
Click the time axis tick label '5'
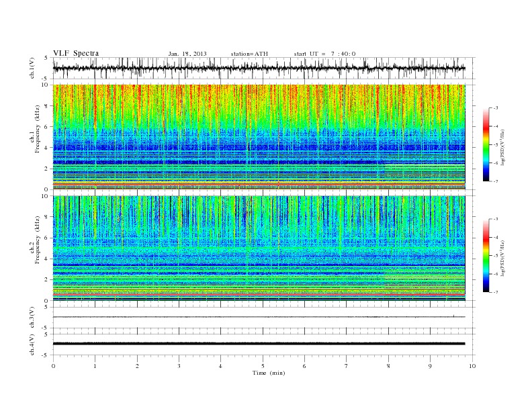tap(263, 366)
